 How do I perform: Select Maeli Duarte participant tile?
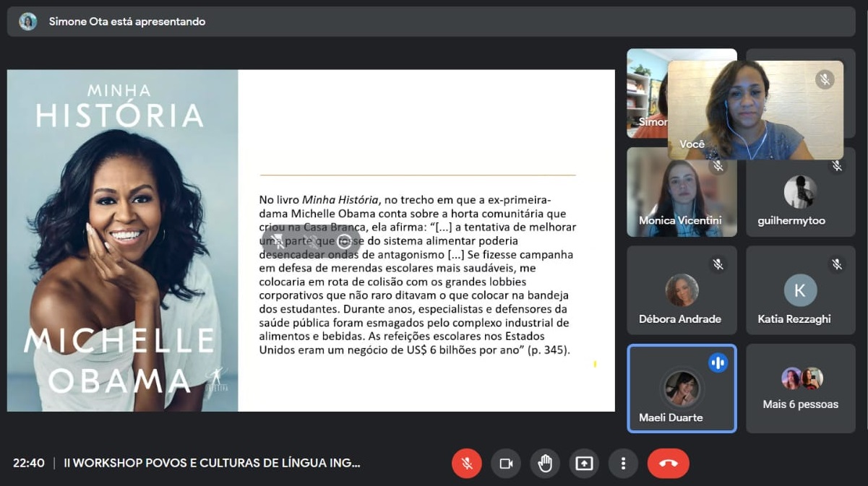coord(682,389)
